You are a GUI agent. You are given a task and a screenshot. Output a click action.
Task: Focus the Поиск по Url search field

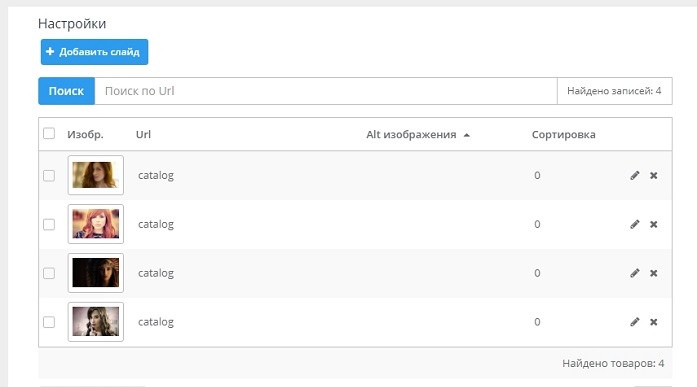[326, 91]
